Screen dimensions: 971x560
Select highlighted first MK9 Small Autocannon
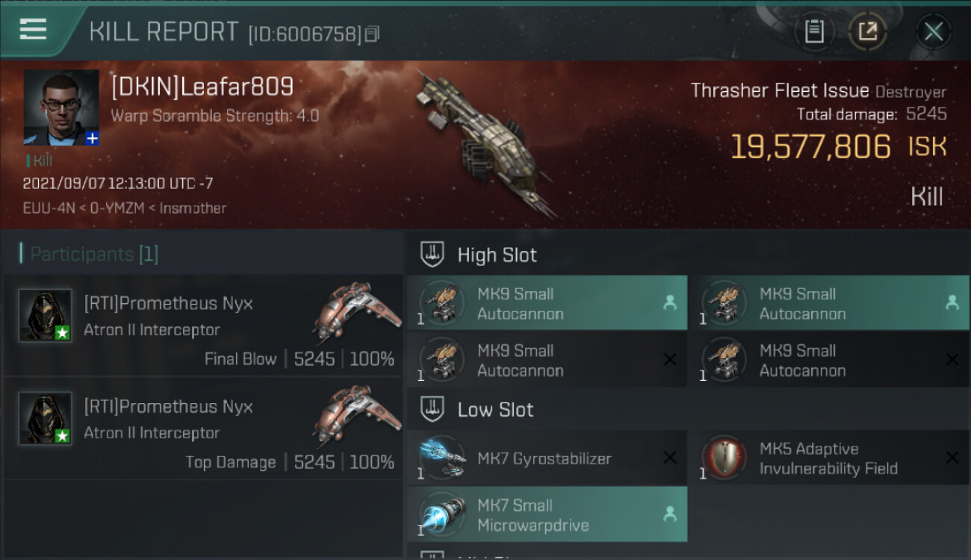click(547, 303)
